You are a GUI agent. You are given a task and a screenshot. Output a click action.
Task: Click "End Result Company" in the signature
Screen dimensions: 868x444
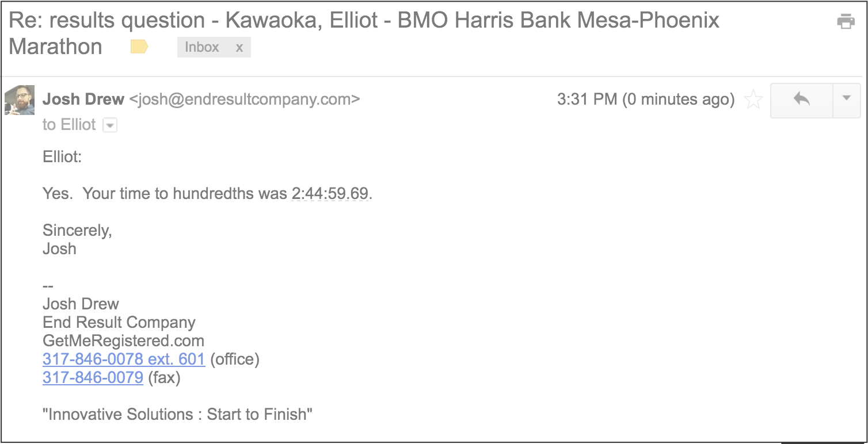119,323
